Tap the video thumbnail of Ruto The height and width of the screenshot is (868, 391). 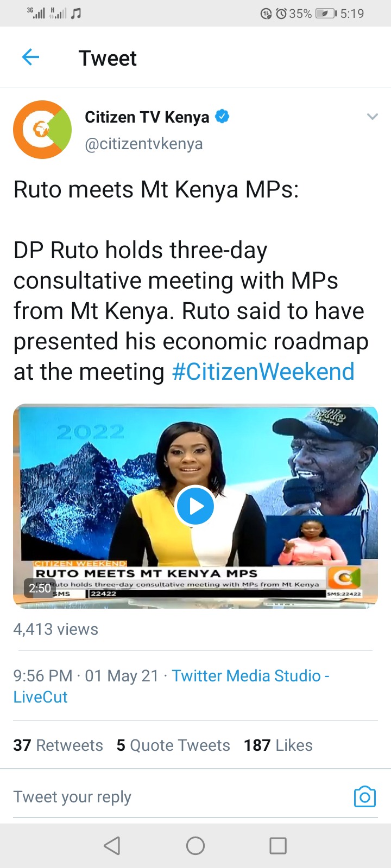point(195,506)
